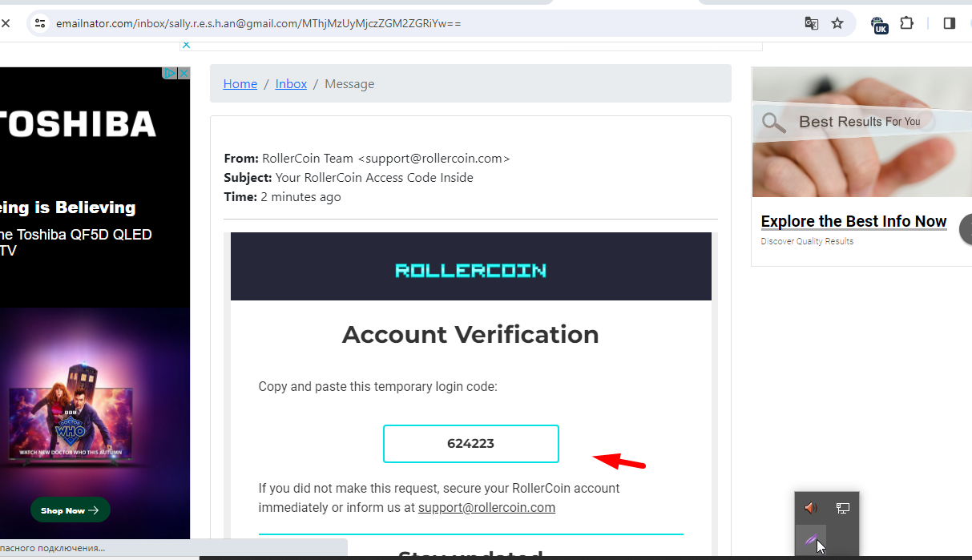Bookmark this page with the star icon
The width and height of the screenshot is (972, 560).
pyautogui.click(x=837, y=23)
